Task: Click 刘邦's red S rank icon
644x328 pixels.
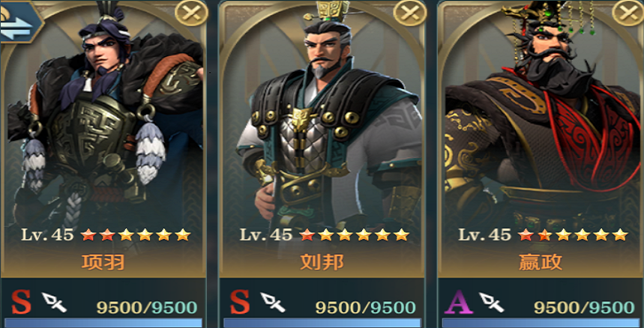Action: click(x=239, y=303)
